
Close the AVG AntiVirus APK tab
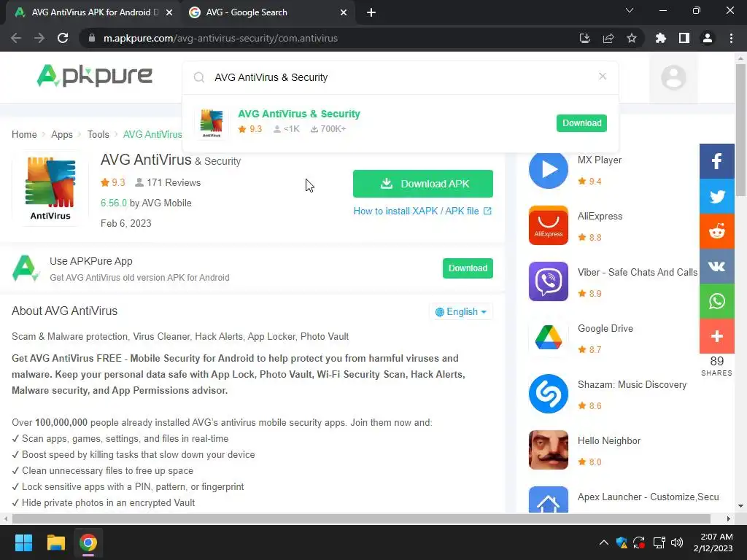point(169,12)
